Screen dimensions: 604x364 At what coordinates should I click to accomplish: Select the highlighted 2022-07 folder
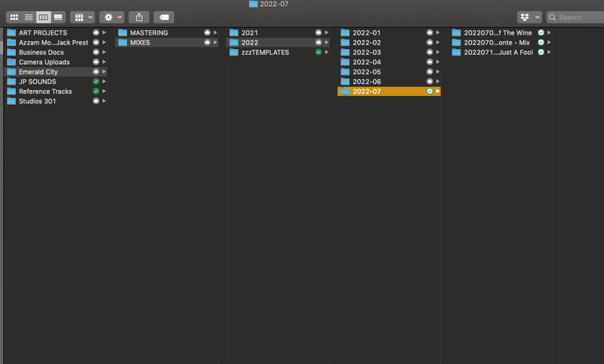(x=389, y=91)
